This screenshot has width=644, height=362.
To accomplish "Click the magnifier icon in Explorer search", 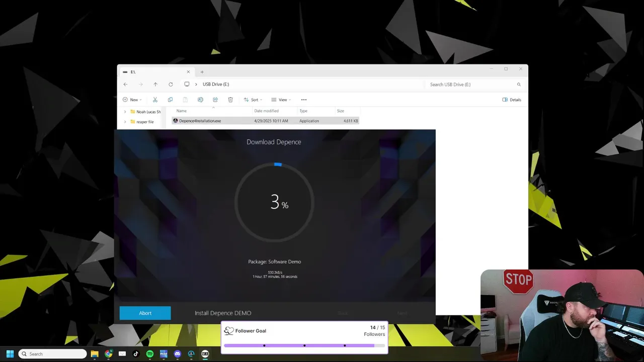I will tap(519, 84).
